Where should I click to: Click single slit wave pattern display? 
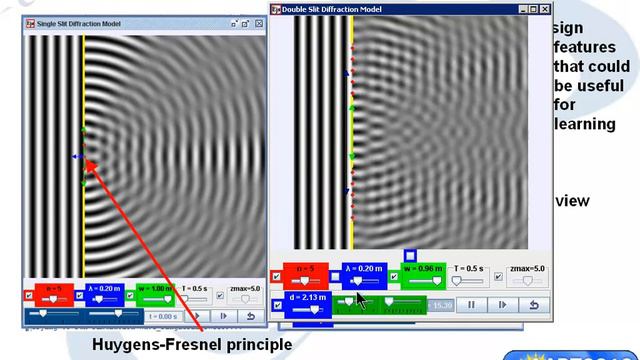pyautogui.click(x=145, y=156)
